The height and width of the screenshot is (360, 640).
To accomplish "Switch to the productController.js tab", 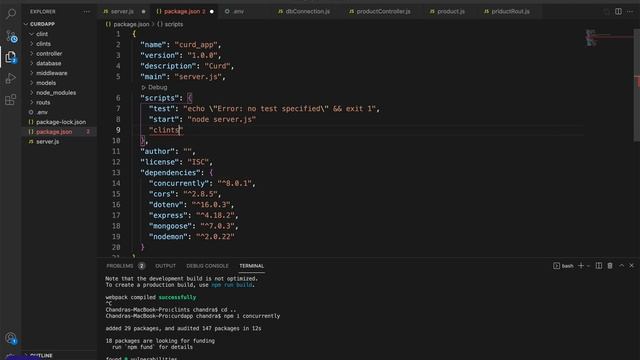I will pyautogui.click(x=383, y=11).
